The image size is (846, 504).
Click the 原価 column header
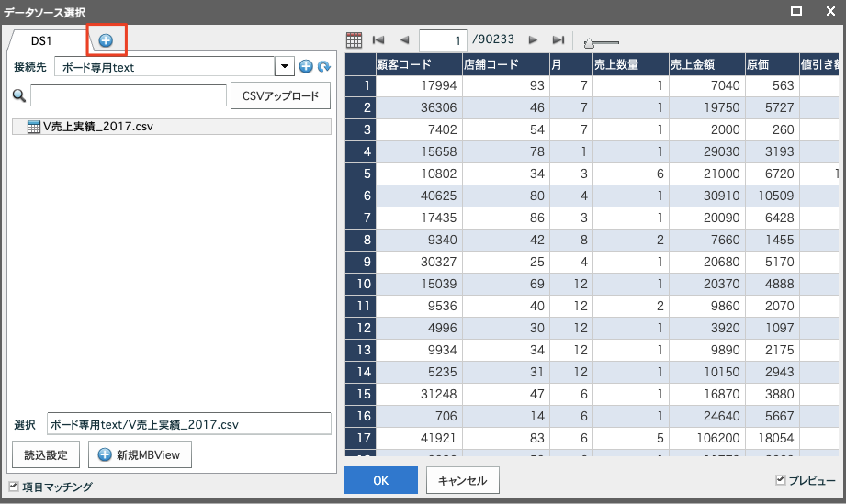tap(773, 64)
